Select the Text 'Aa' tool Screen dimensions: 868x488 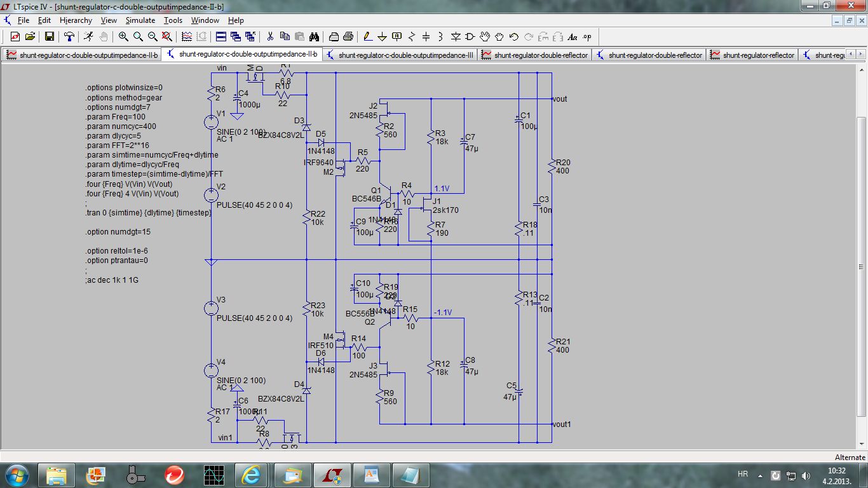[573, 36]
